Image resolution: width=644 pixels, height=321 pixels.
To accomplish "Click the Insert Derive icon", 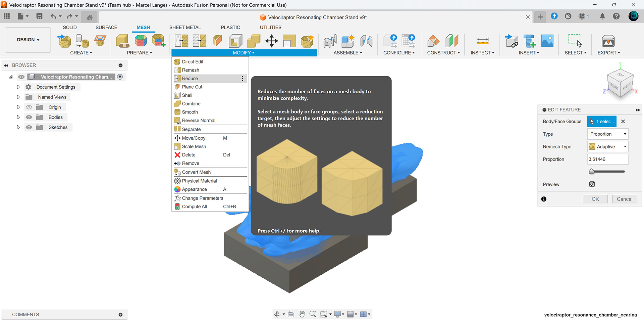I will click(x=511, y=41).
